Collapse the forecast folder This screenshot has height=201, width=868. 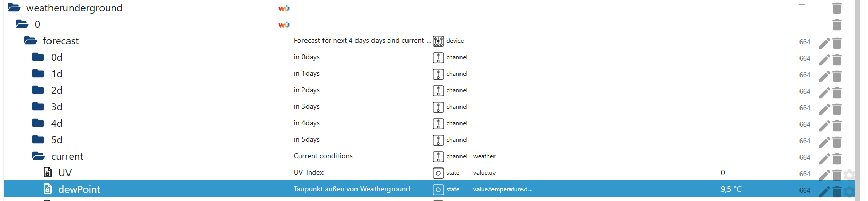click(30, 41)
